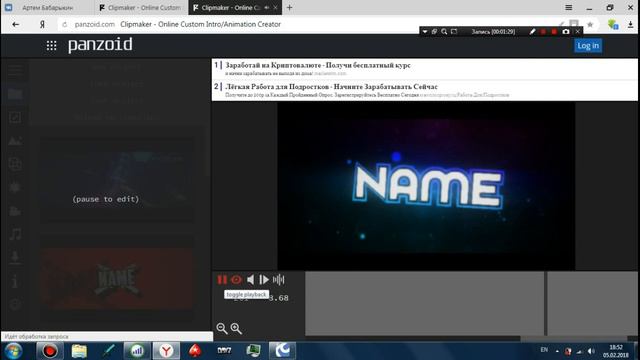
Task: Click the panzoid logo
Action: (100, 45)
